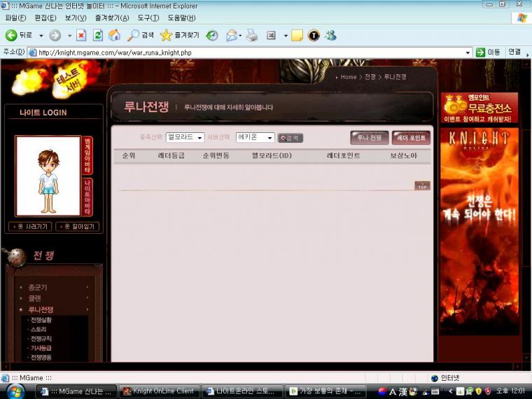The width and height of the screenshot is (532, 399).
Task: Click the 옷 갈아입기 button
Action: pyautogui.click(x=78, y=226)
